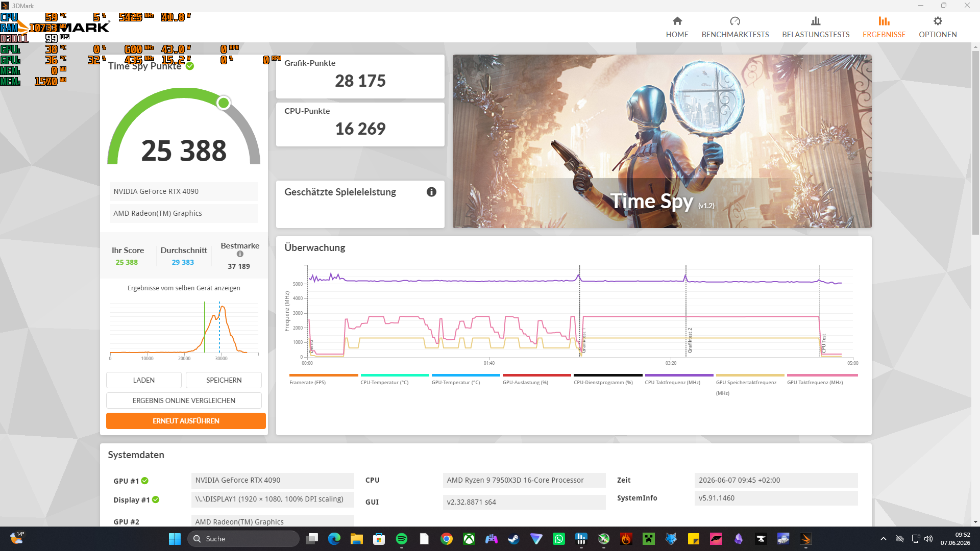The height and width of the screenshot is (551, 980).
Task: Click the scroll down arrow
Action: pos(975,522)
